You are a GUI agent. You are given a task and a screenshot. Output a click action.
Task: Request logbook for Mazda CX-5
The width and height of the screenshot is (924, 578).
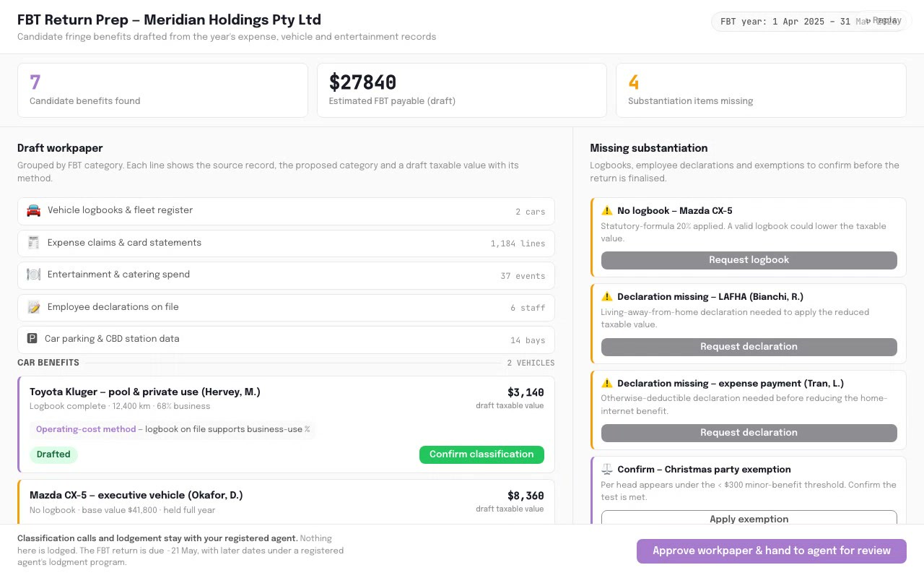coord(749,260)
